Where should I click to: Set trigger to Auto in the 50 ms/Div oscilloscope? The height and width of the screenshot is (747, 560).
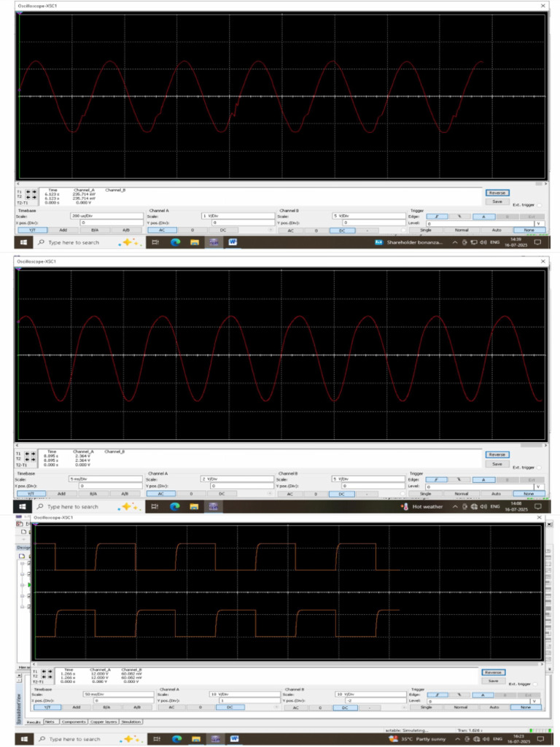click(494, 708)
